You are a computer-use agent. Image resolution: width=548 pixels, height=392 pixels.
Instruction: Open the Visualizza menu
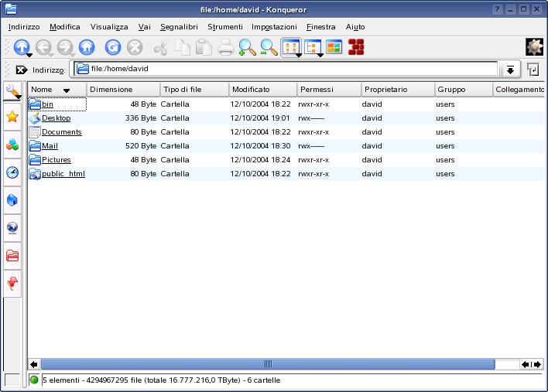[109, 27]
